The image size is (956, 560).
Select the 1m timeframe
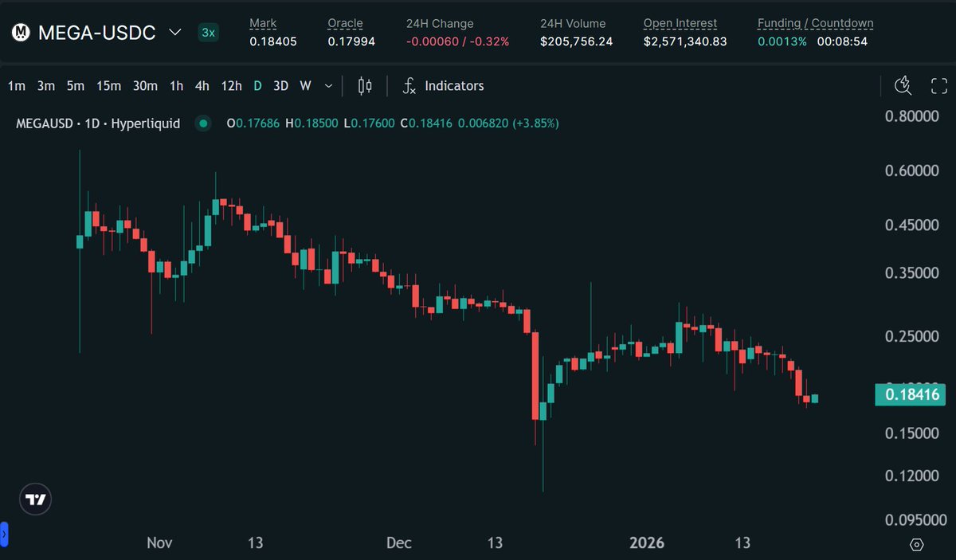[16, 86]
